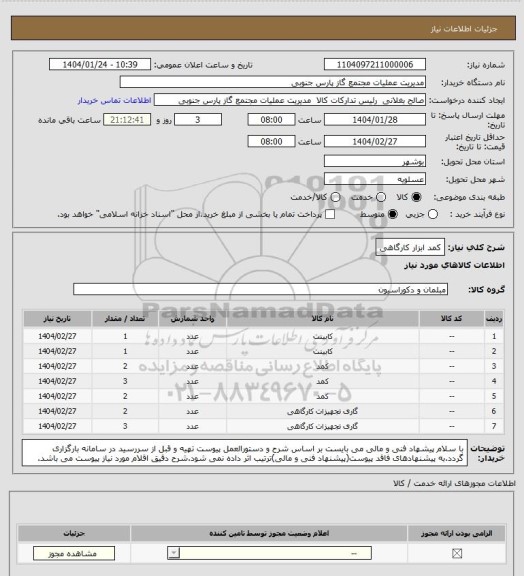Click the تعداد / مقدار column header

click(125, 318)
